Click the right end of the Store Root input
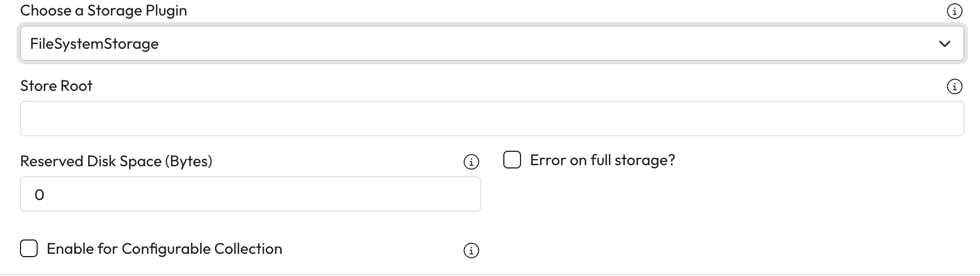980x276 pixels. pyautogui.click(x=942, y=119)
